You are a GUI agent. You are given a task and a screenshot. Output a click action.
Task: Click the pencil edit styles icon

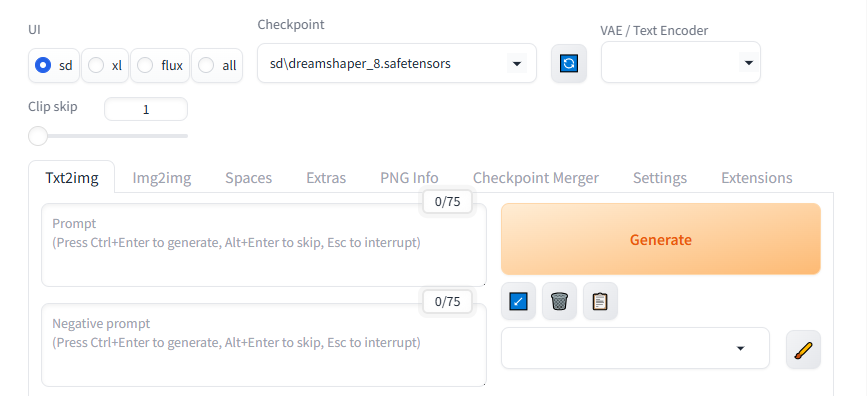tap(803, 350)
